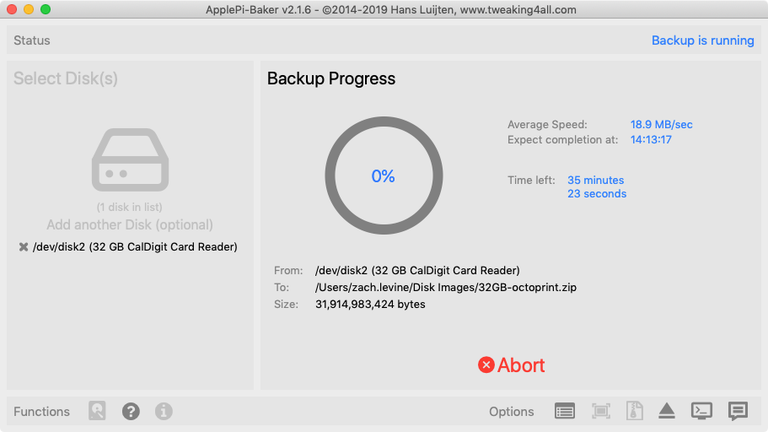Open the disk restore function icon
Image resolution: width=768 pixels, height=432 pixels.
(97, 411)
